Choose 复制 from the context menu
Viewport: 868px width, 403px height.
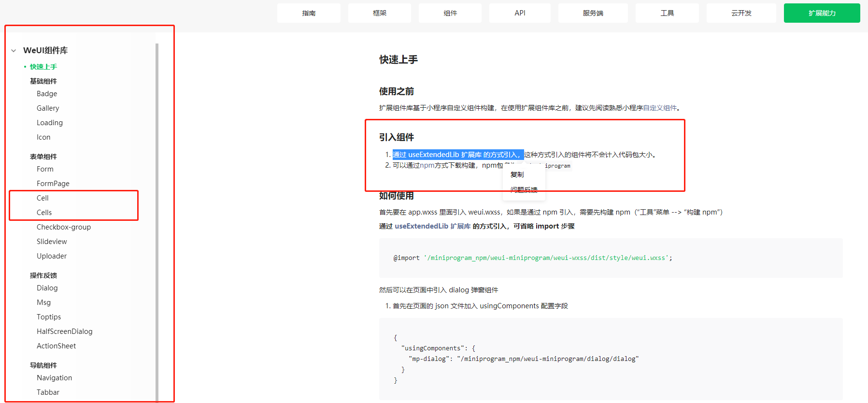coord(517,174)
